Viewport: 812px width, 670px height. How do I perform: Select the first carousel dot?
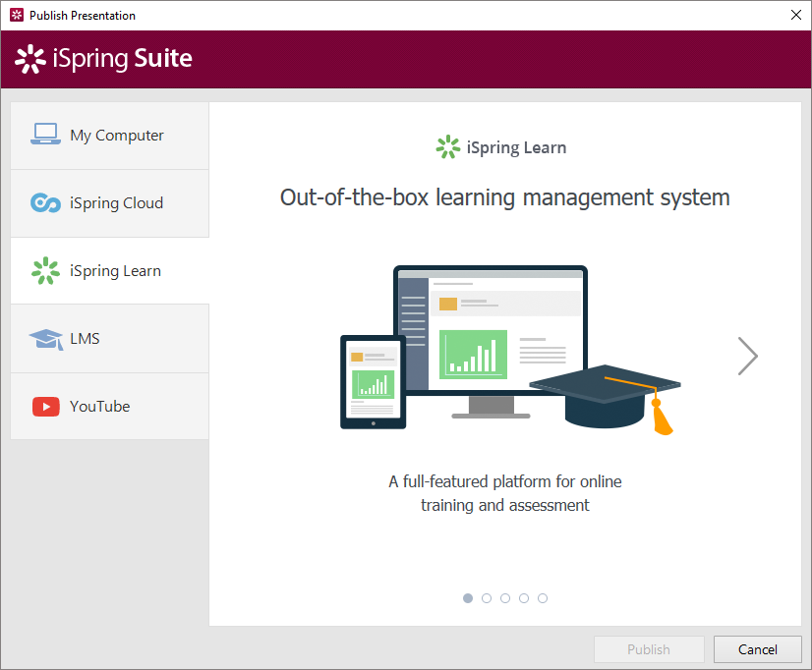(468, 598)
